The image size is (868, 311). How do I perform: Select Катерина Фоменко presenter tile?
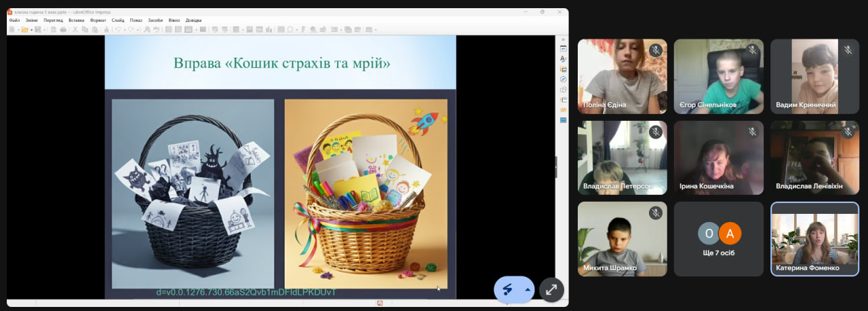click(x=815, y=239)
